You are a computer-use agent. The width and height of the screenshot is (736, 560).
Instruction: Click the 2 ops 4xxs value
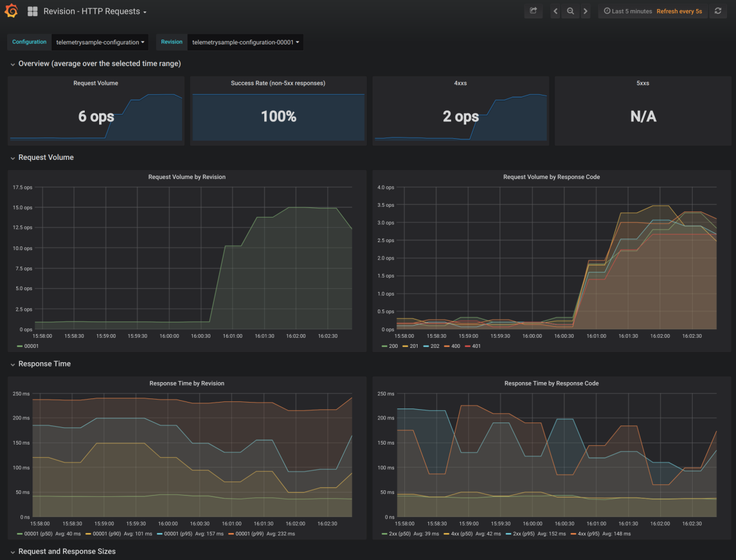[x=461, y=117]
